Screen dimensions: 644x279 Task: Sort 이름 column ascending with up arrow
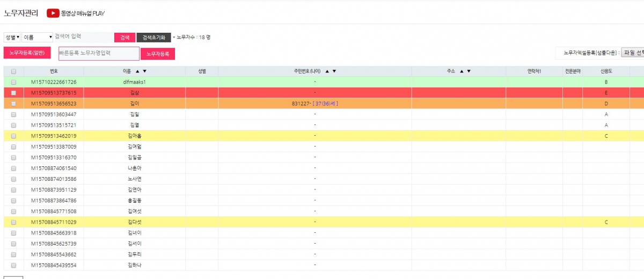tap(137, 71)
